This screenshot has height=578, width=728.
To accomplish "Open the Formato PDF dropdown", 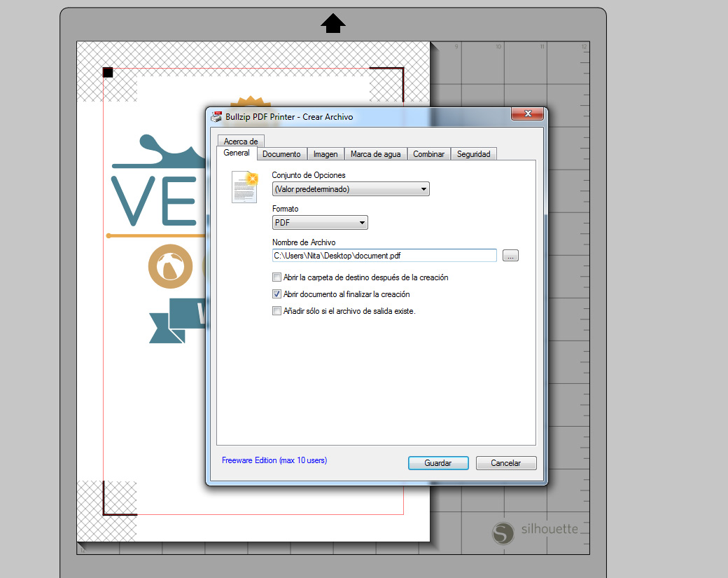I will click(320, 223).
